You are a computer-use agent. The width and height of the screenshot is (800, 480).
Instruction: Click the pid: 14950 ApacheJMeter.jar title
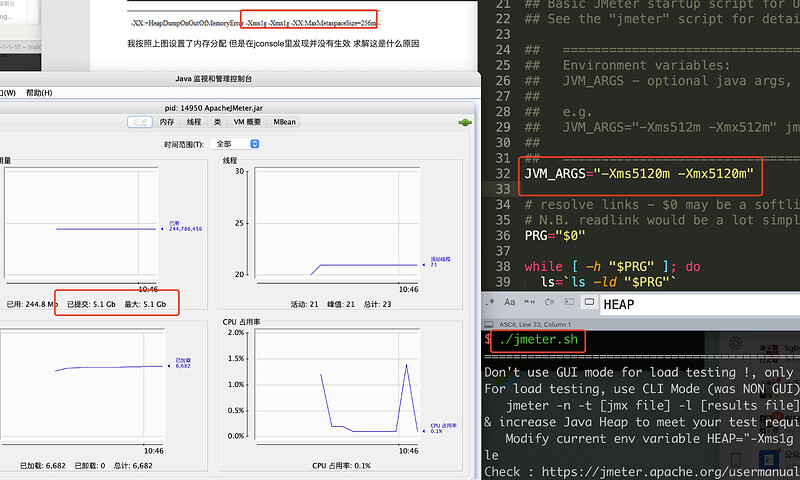tap(214, 108)
